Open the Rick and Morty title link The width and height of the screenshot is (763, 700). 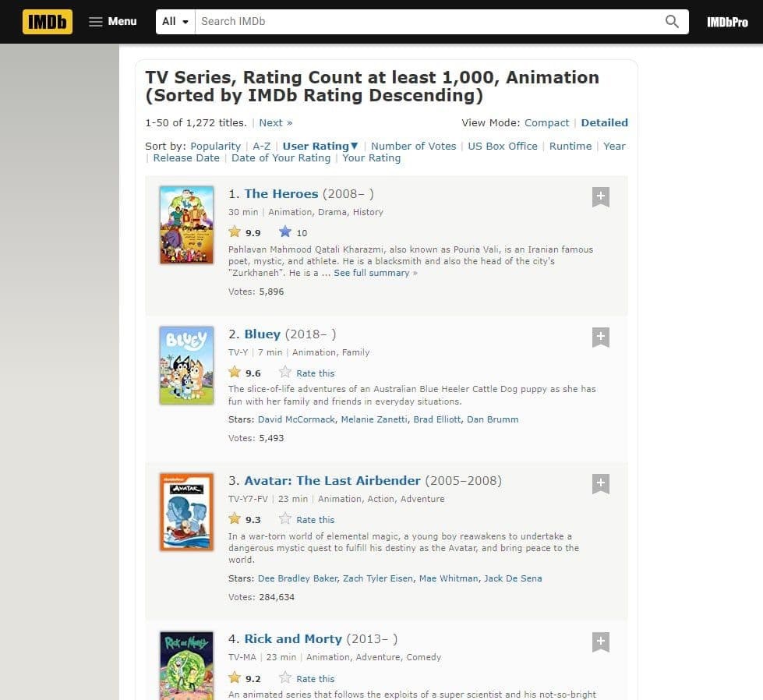coord(293,638)
